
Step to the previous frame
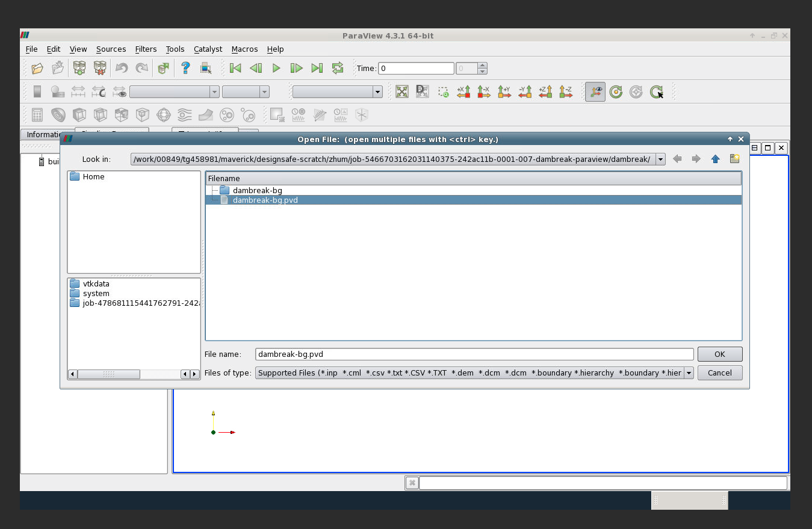[x=256, y=68]
